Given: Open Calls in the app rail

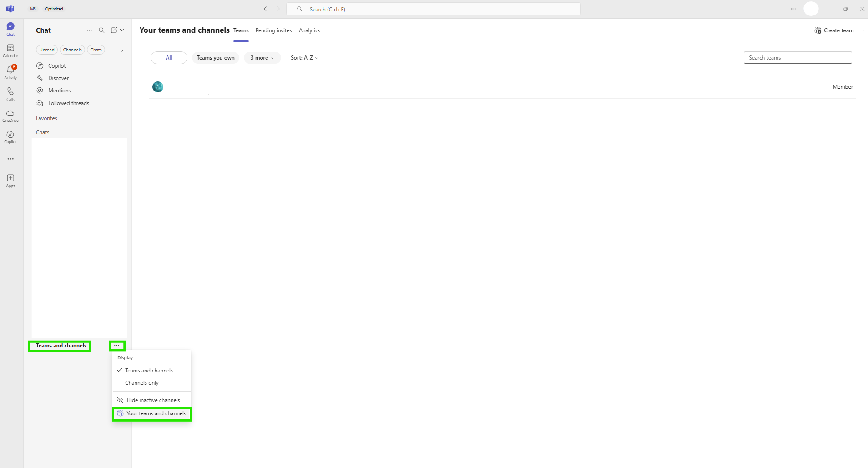Looking at the screenshot, I should click(x=10, y=94).
